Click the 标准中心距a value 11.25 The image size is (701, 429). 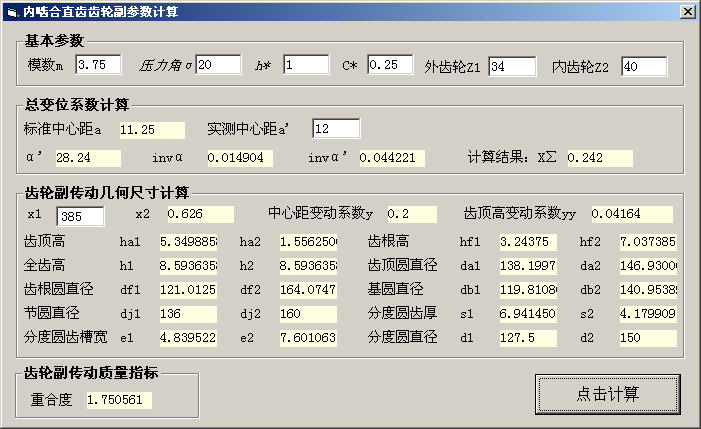pos(152,130)
